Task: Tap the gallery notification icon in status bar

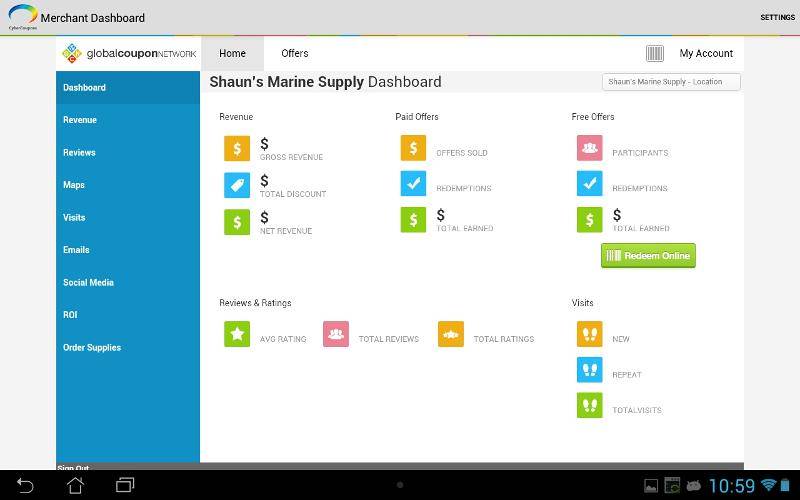Action: (651, 486)
